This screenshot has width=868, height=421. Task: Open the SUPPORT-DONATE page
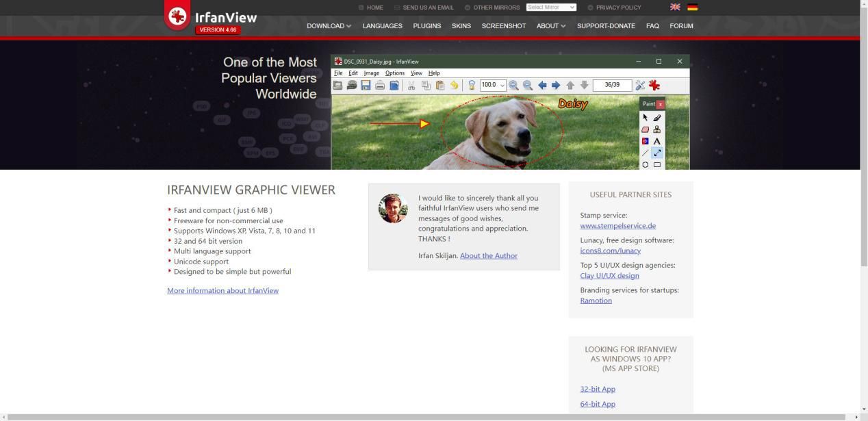coord(607,26)
